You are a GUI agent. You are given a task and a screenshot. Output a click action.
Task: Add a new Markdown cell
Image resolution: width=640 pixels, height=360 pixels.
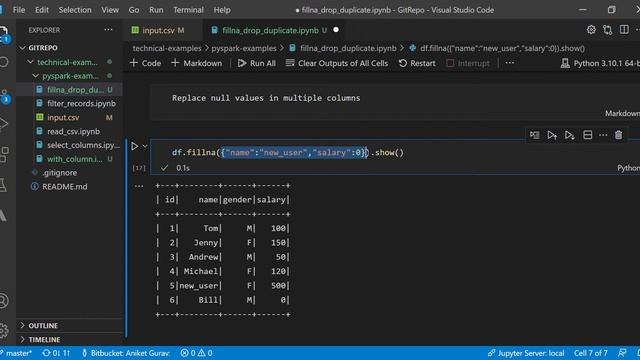197,63
